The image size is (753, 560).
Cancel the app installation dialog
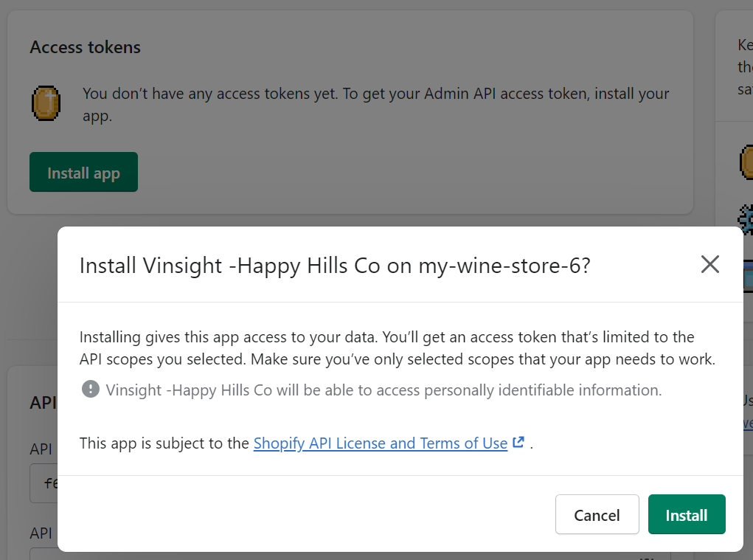[x=597, y=514]
